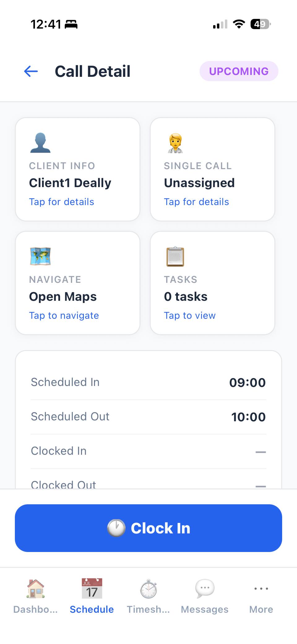Tap 'Tap for details' under Client1 Deally
Screen dimensions: 297x644
pyautogui.click(x=62, y=202)
